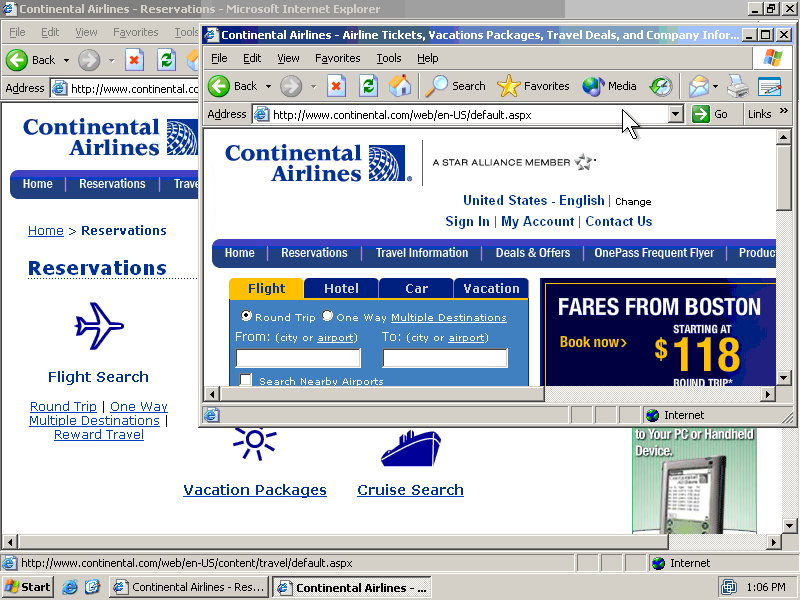Open Forward history dropdown in rear window

[x=112, y=60]
